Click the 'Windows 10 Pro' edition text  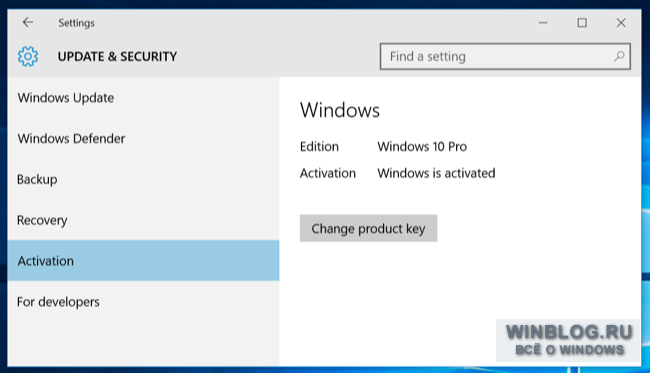coord(422,147)
